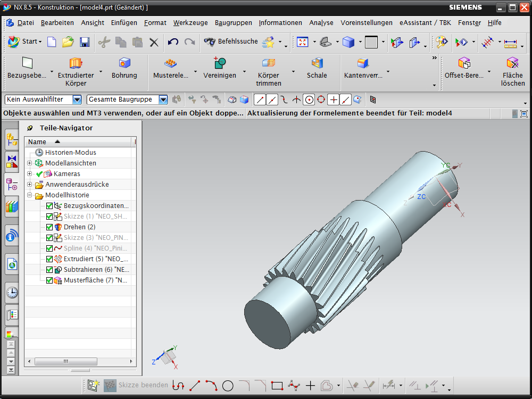The image size is (532, 399).
Task: Select the circle sketch tool in bottom toolbar
Action: click(228, 386)
